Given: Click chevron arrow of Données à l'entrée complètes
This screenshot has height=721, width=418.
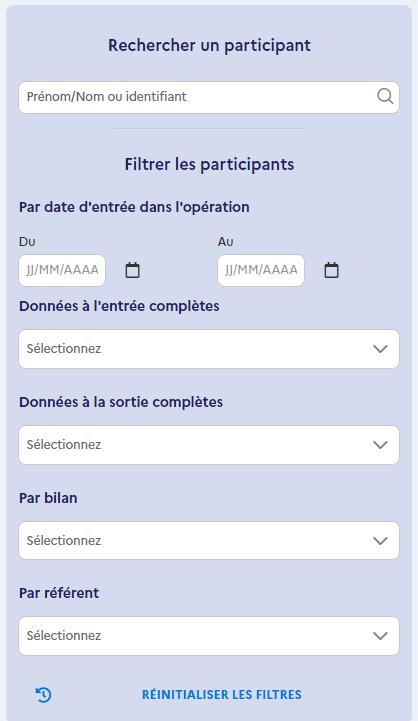Looking at the screenshot, I should [380, 349].
